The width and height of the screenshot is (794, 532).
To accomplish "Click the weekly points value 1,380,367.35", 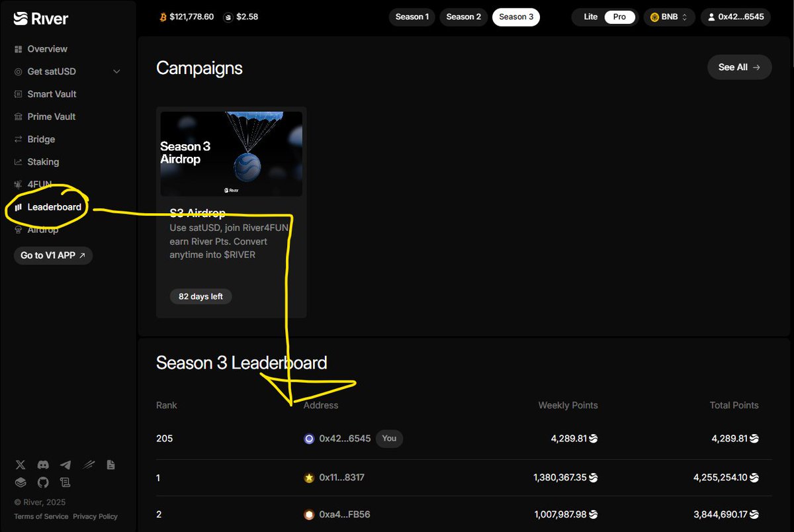I will click(560, 478).
